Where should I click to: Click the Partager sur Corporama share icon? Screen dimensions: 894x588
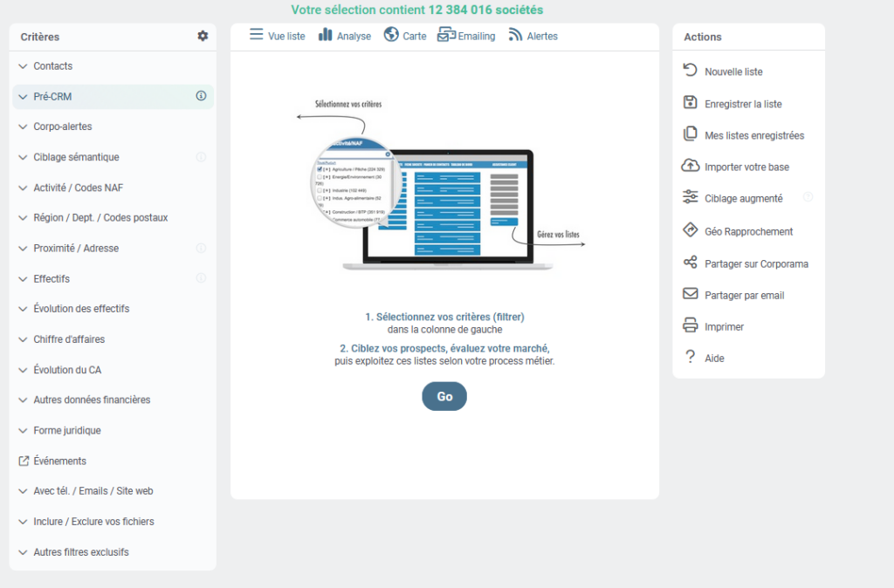point(690,263)
